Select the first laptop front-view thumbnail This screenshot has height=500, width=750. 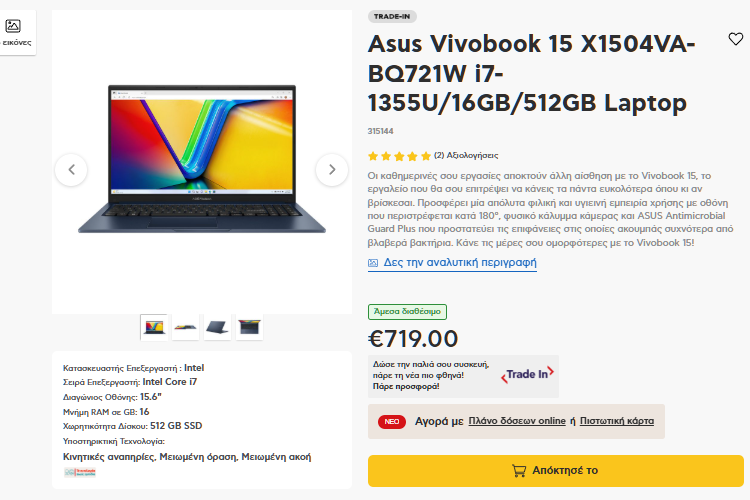point(154,327)
